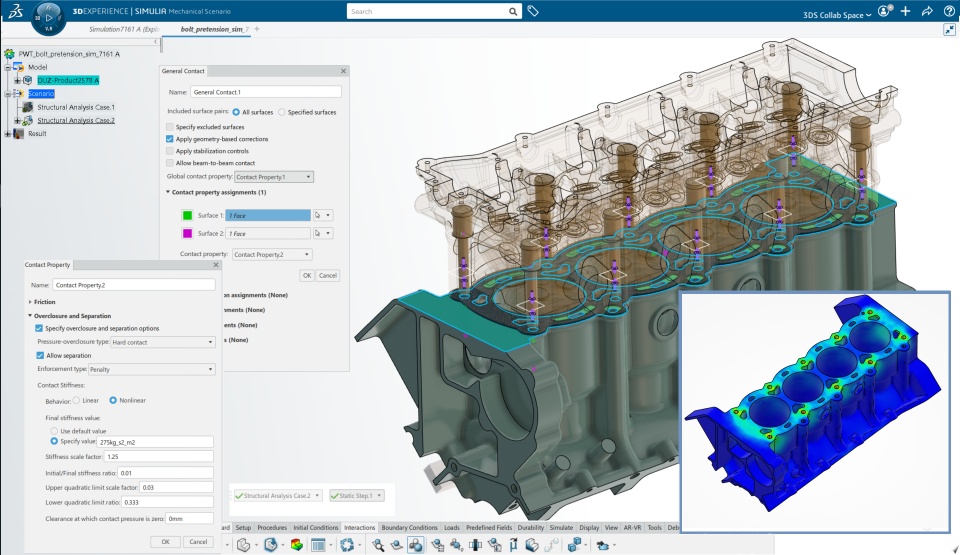Open the tag icon next to search
Image resolution: width=960 pixels, height=555 pixels.
(533, 11)
